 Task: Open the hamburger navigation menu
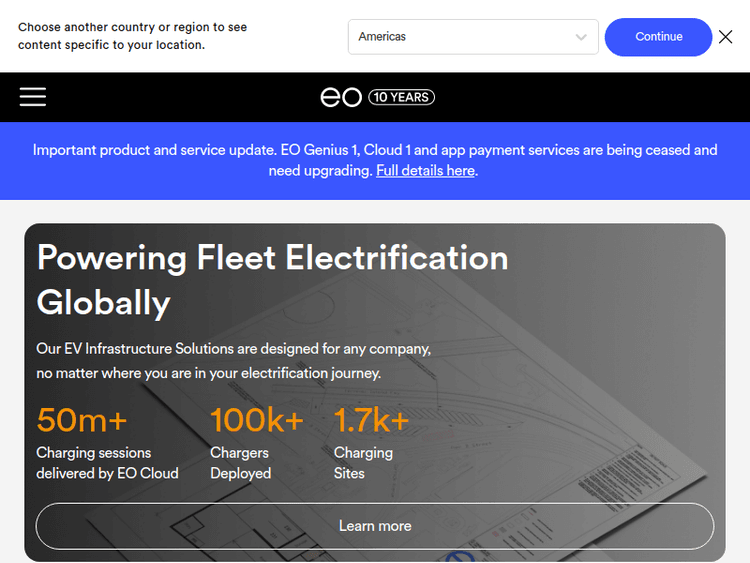click(33, 97)
